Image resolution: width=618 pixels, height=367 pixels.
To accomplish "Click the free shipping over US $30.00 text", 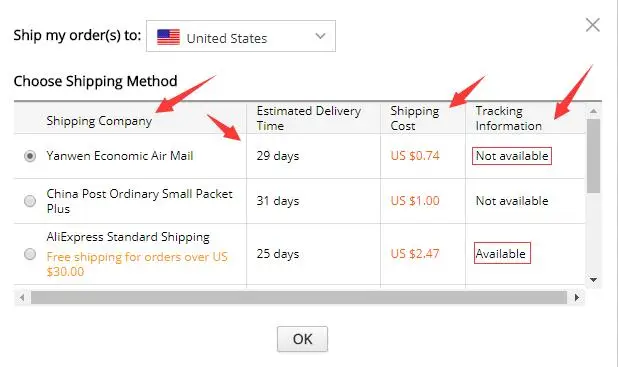I will point(137,264).
